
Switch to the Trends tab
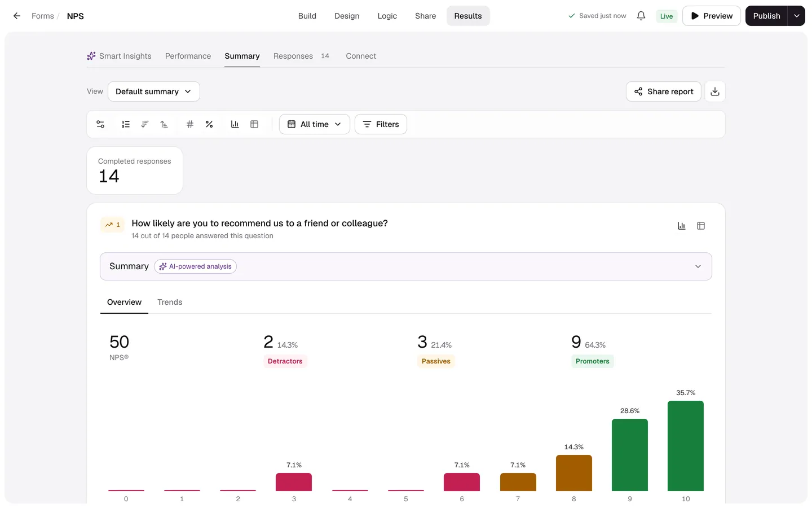tap(170, 302)
